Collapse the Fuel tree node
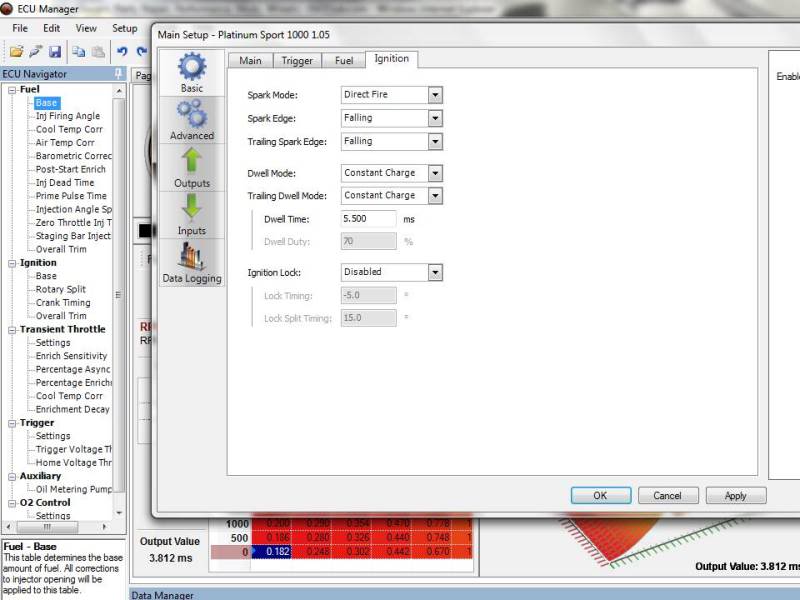 (x=12, y=90)
